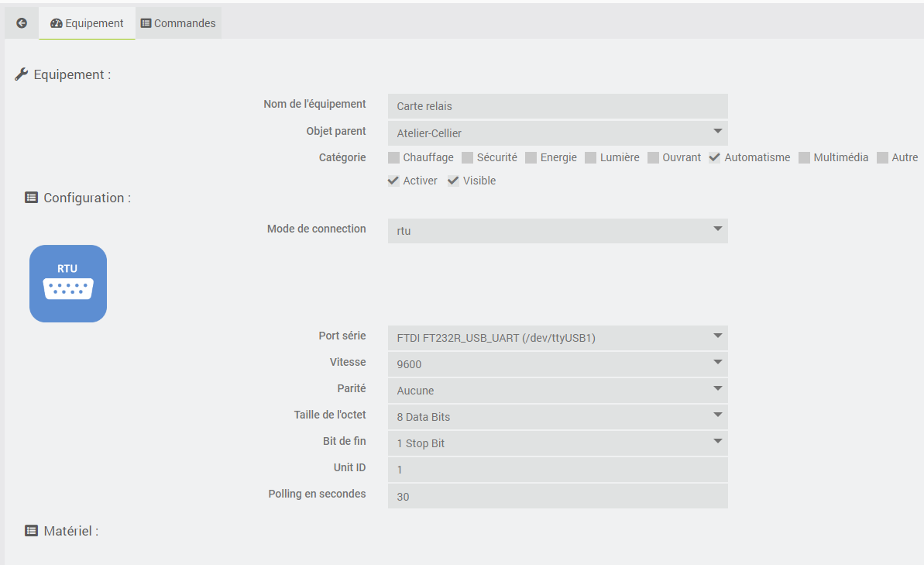Uncheck the Automatisme category checkbox
The width and height of the screenshot is (924, 565).
715,157
